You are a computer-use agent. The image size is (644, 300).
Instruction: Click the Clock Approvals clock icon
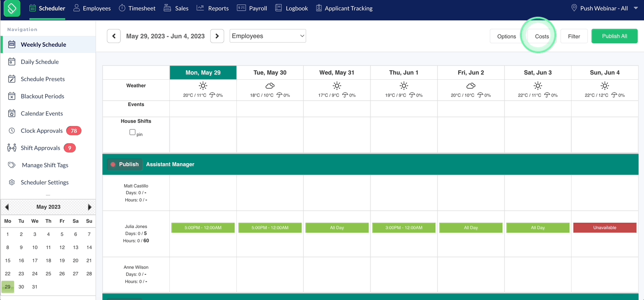tap(12, 131)
